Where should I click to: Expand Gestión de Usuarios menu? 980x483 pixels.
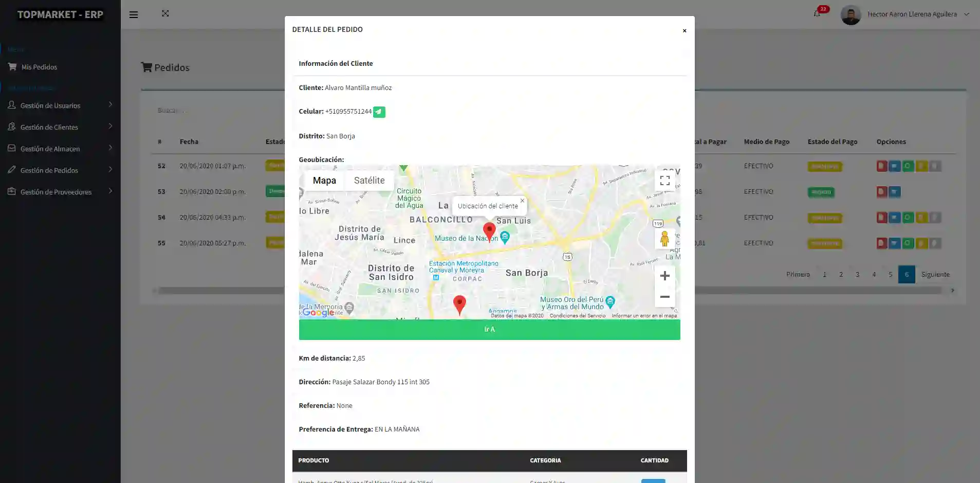[x=60, y=105]
